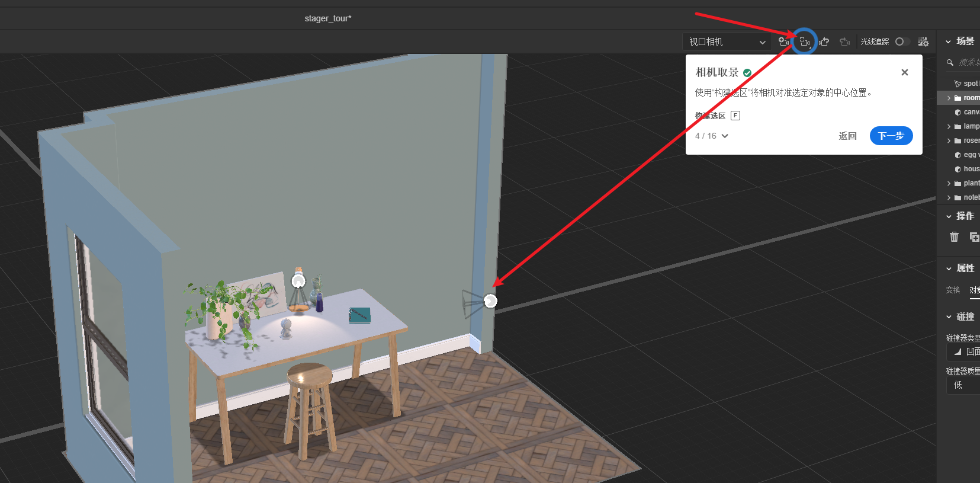Screen dimensions: 980x483
Task: Click the scene search magnifier icon
Action: click(x=950, y=62)
